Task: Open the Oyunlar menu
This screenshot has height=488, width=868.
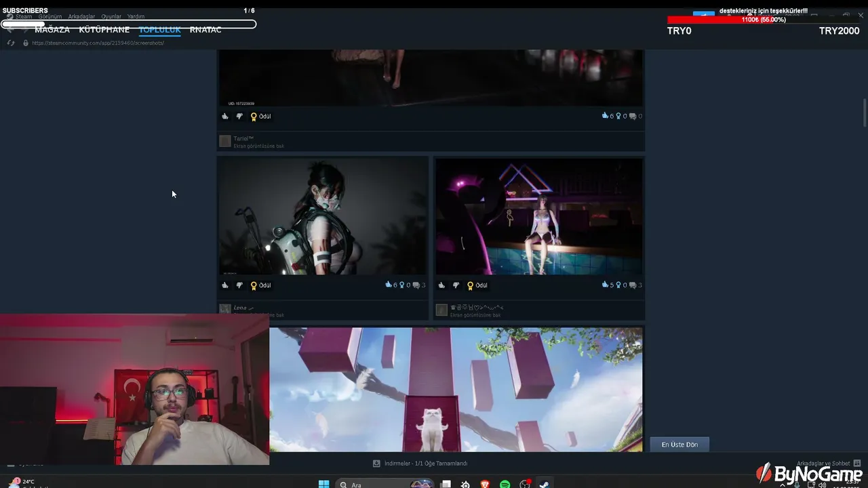Action: click(111, 16)
